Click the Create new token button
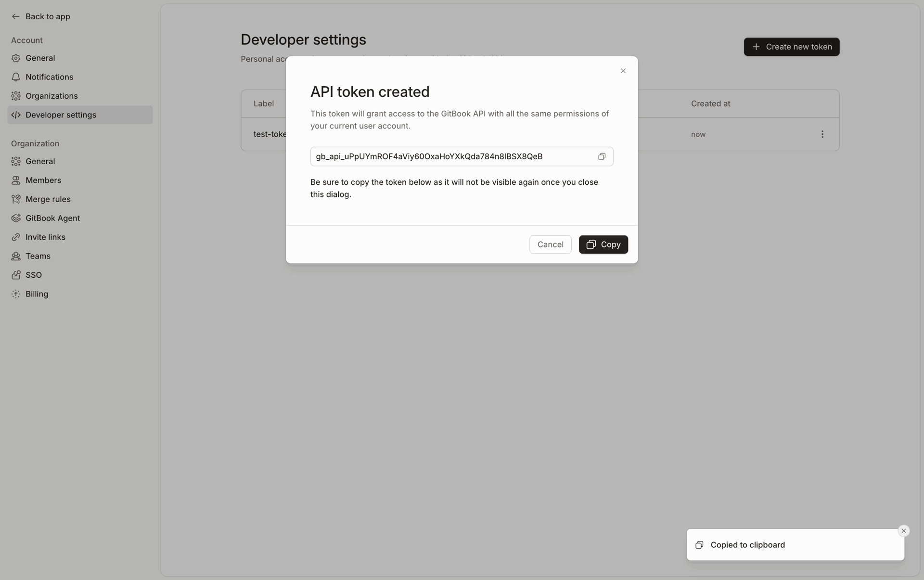Image resolution: width=924 pixels, height=580 pixels. coord(791,47)
